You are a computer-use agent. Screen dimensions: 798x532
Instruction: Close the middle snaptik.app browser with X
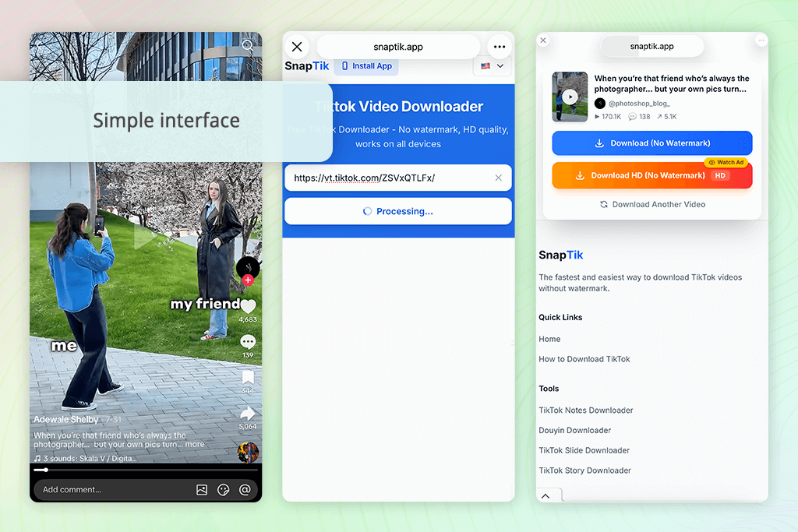coord(297,47)
